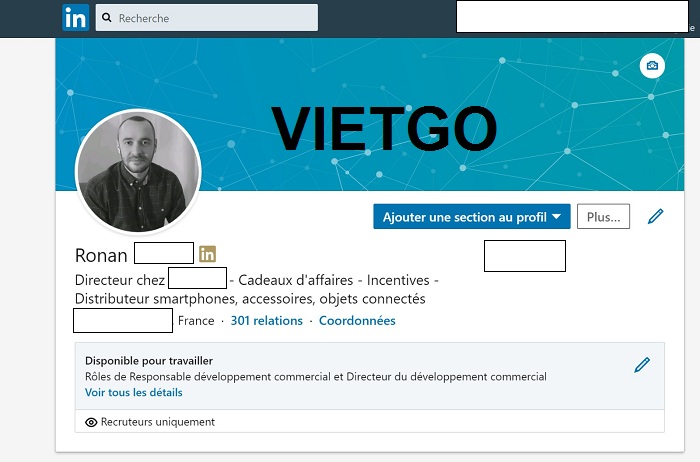700x462 pixels.
Task: Click the gold LinkedIn Premium badge
Action: click(208, 254)
